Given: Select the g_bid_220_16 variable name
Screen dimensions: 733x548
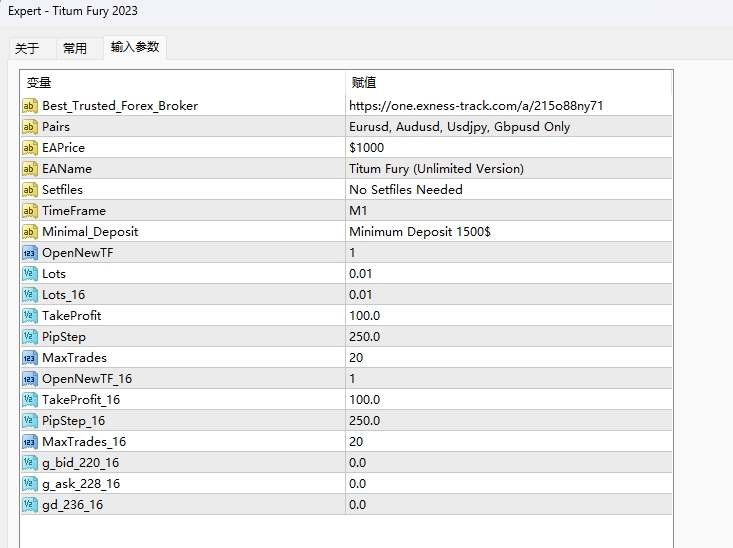Looking at the screenshot, I should pyautogui.click(x=80, y=463).
